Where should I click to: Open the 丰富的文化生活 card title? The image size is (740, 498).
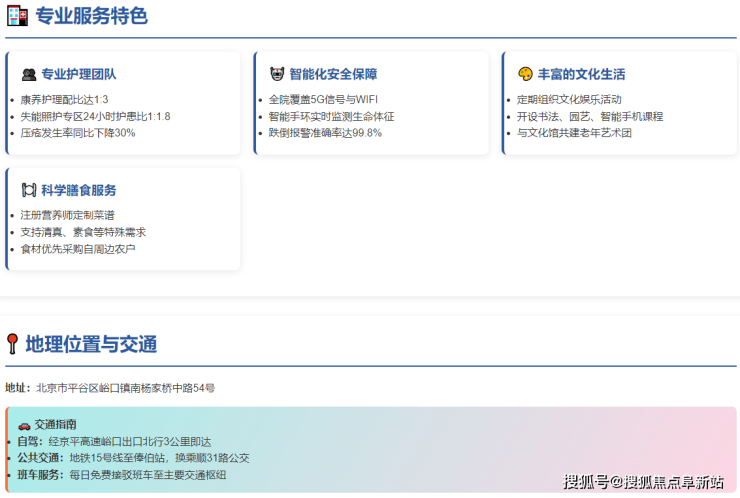(x=581, y=75)
